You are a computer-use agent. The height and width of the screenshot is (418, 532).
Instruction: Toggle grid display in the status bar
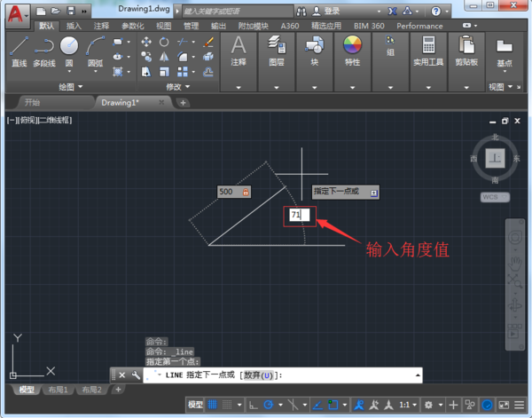point(213,405)
